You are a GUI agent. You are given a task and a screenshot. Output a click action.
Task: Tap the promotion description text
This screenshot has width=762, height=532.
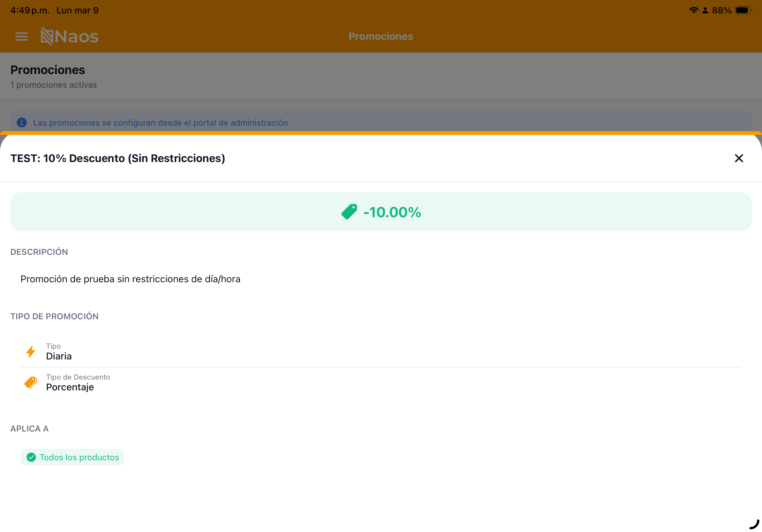pos(130,279)
